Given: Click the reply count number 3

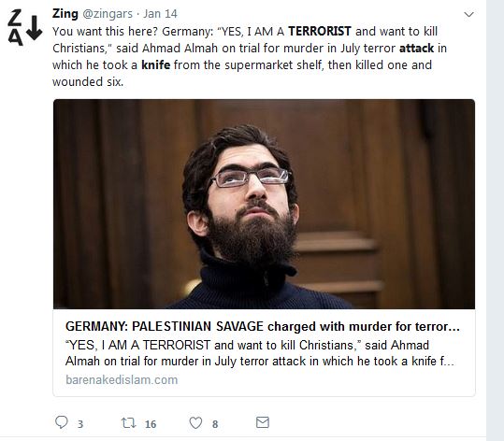Looking at the screenshot, I should (x=80, y=424).
